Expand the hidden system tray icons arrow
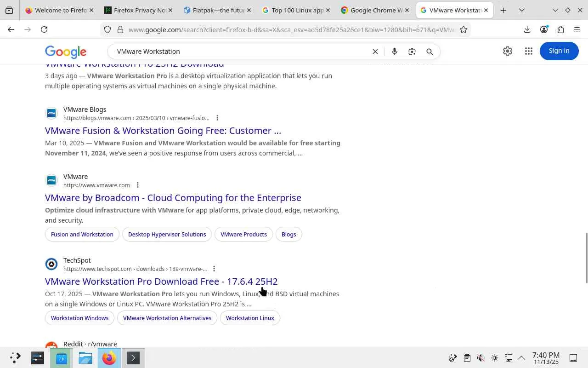 pos(521,358)
